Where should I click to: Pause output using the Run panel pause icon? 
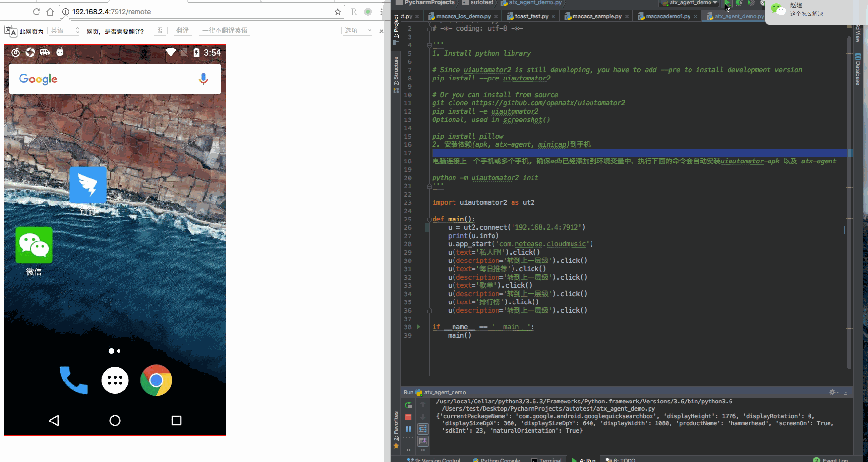408,429
